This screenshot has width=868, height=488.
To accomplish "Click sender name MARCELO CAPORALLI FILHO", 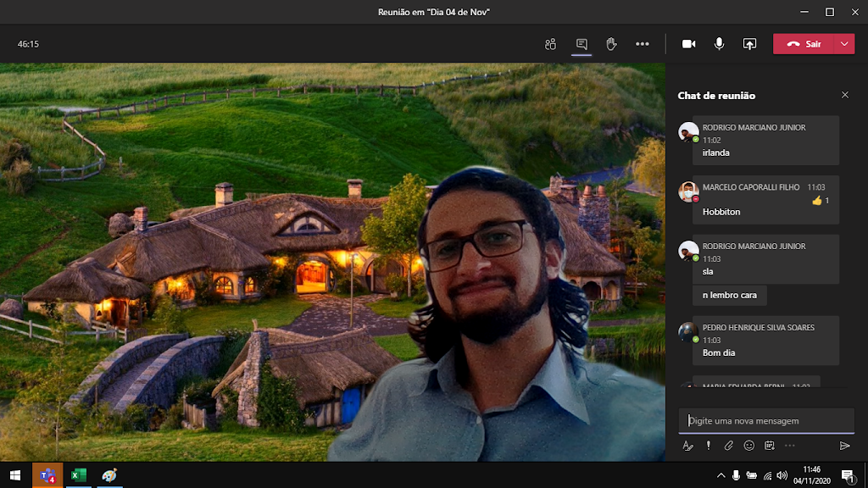I will coord(751,187).
